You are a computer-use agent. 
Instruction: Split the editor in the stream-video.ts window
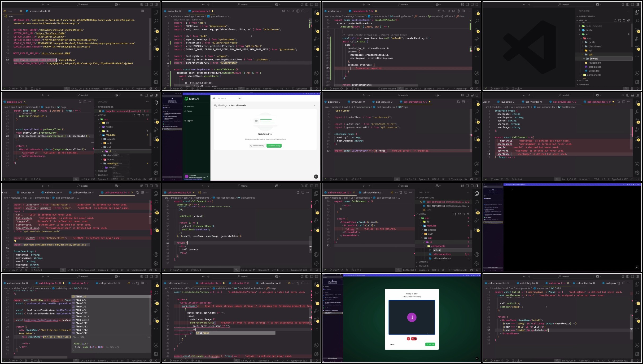tap(142, 11)
